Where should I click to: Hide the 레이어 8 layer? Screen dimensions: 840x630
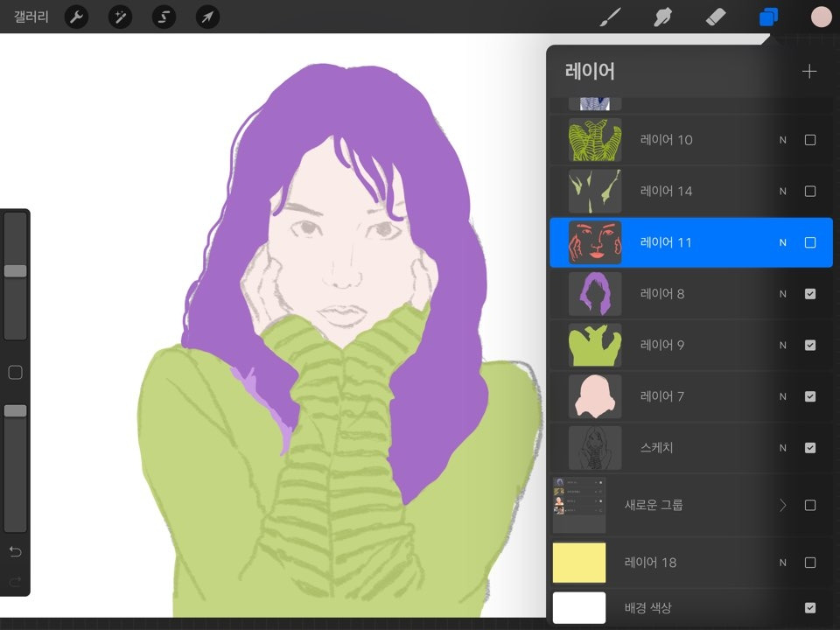click(810, 293)
